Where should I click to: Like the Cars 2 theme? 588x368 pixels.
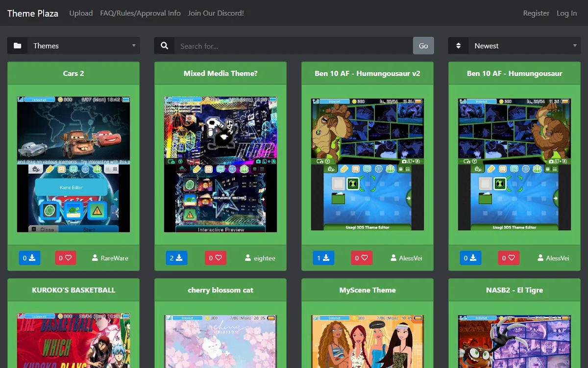coord(65,258)
